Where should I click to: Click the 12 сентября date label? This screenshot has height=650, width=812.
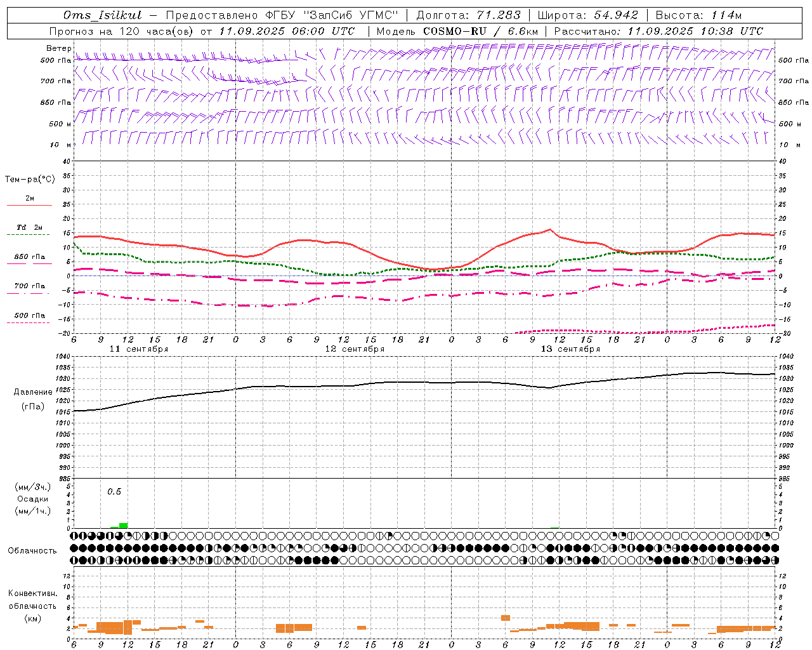[355, 349]
